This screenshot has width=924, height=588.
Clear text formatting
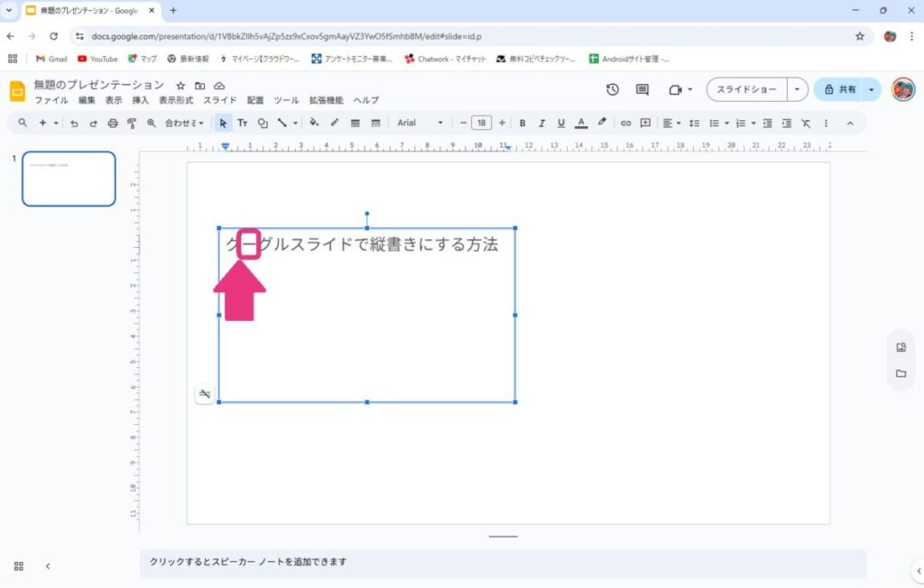806,124
